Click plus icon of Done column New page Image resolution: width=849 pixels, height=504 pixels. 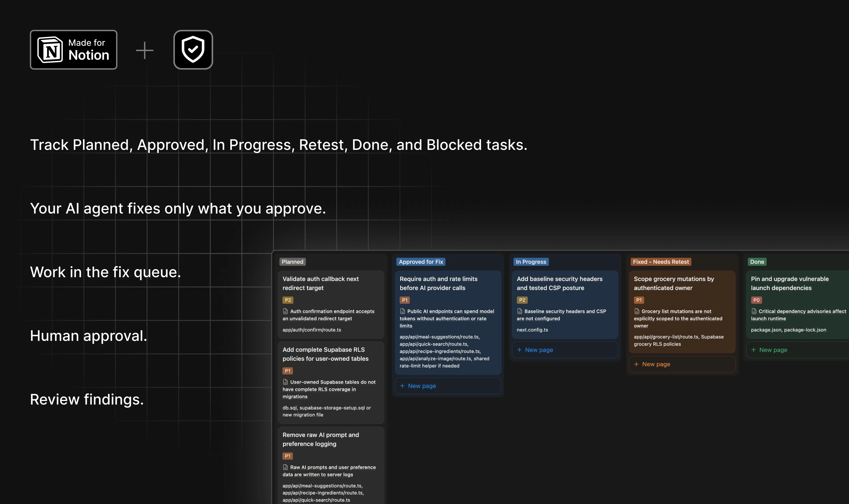coord(753,350)
